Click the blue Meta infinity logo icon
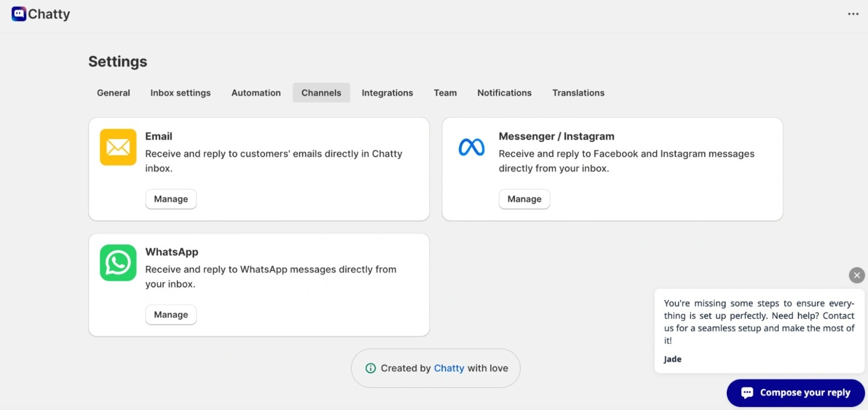The height and width of the screenshot is (410, 868). pyautogui.click(x=472, y=147)
